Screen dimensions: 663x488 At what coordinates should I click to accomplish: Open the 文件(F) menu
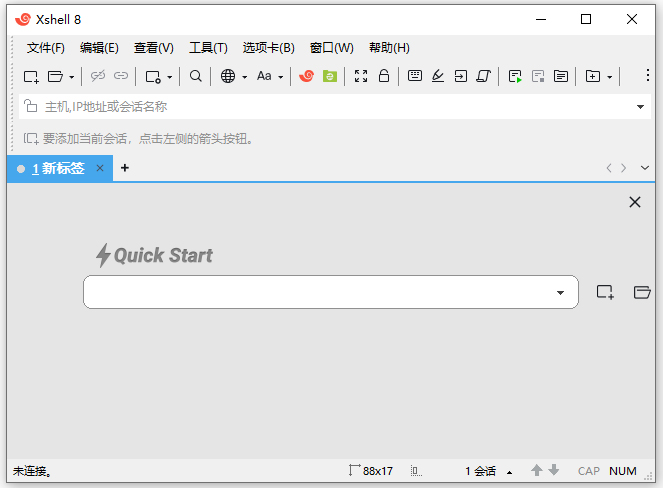pyautogui.click(x=46, y=48)
